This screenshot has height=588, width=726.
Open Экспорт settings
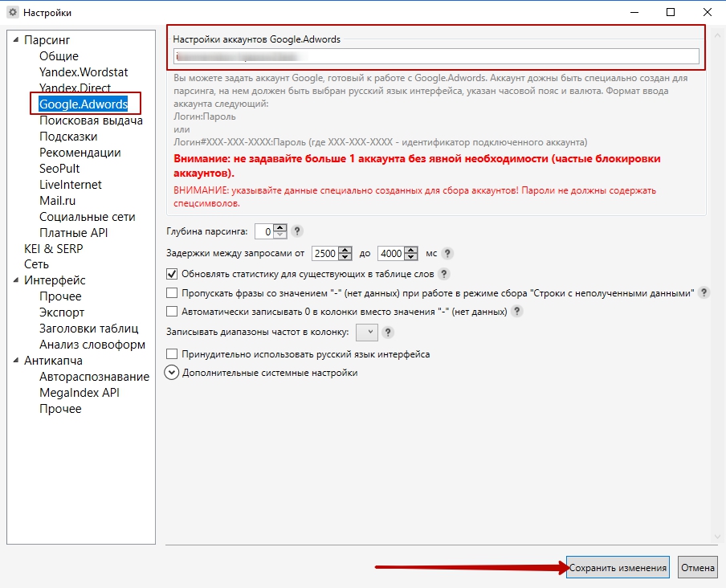62,312
